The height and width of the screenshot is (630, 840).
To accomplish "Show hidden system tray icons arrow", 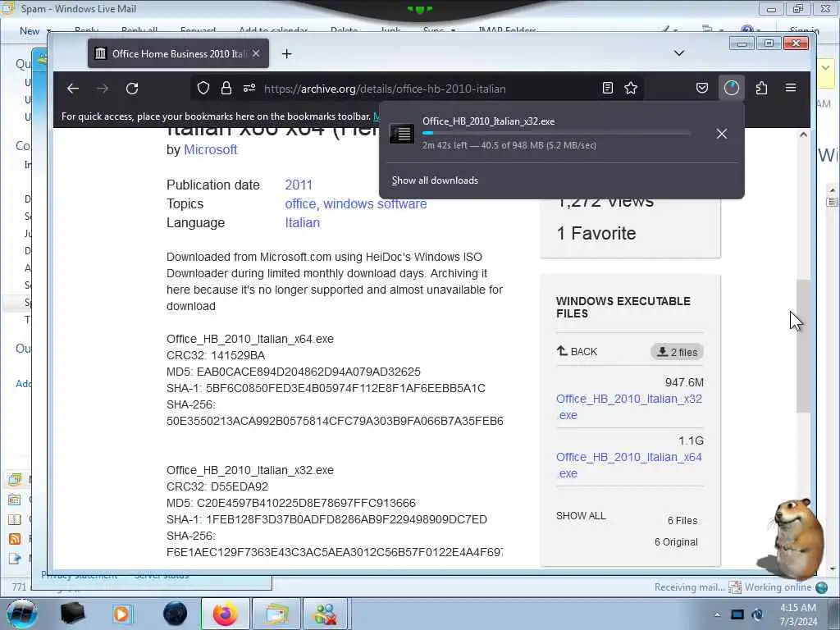I will point(717,614).
